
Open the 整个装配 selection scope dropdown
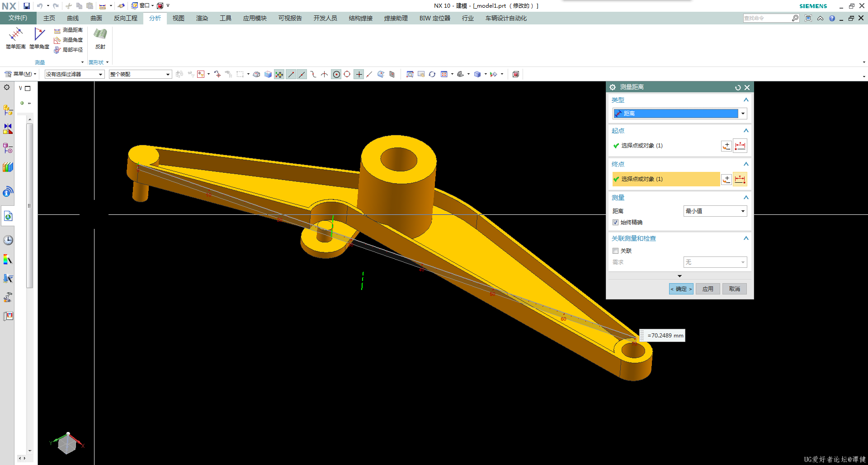click(x=140, y=74)
